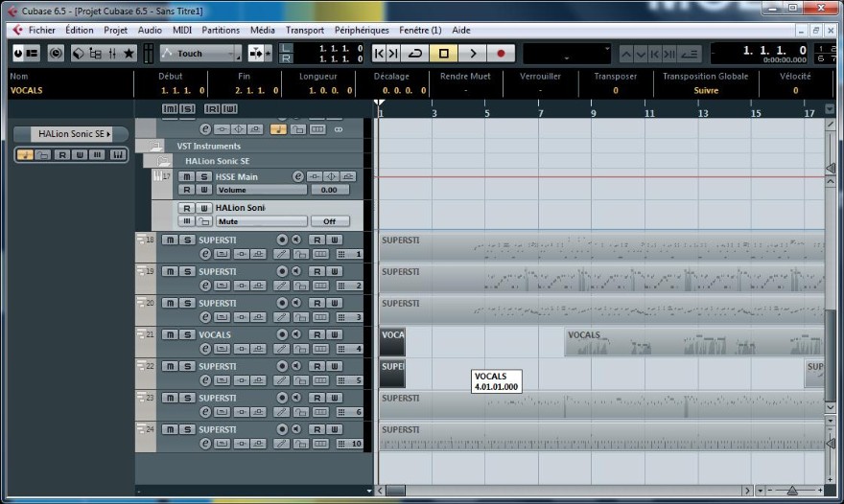This screenshot has height=504, width=844.
Task: Open the MIDI menu
Action: 182,30
